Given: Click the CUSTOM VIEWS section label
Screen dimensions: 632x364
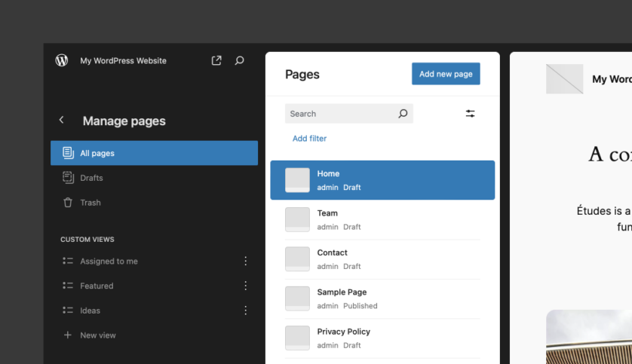Looking at the screenshot, I should pos(87,239).
